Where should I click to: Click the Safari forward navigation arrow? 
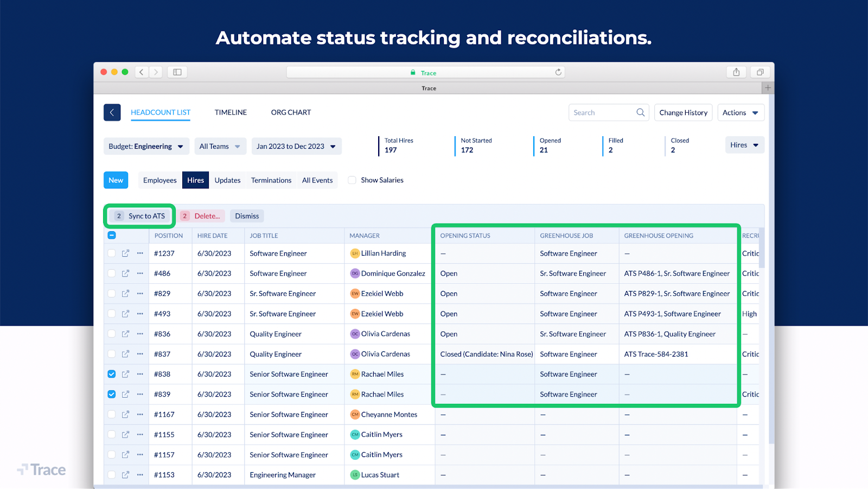pos(156,72)
